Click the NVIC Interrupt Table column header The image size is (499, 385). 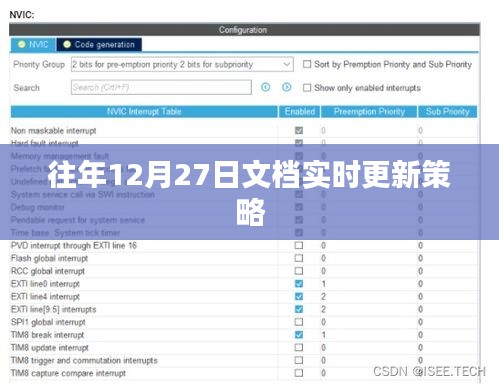coord(144,112)
